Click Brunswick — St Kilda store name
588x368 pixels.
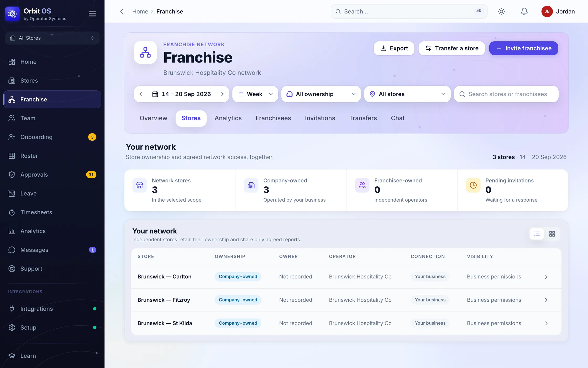[x=165, y=323]
